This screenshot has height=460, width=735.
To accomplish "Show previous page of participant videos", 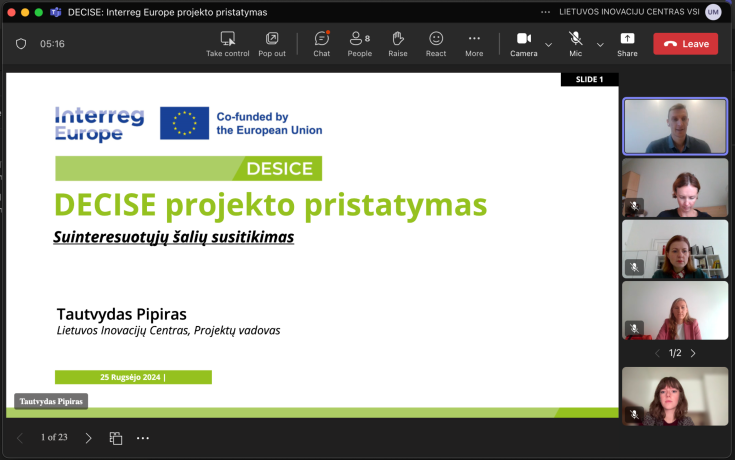I will 657,353.
